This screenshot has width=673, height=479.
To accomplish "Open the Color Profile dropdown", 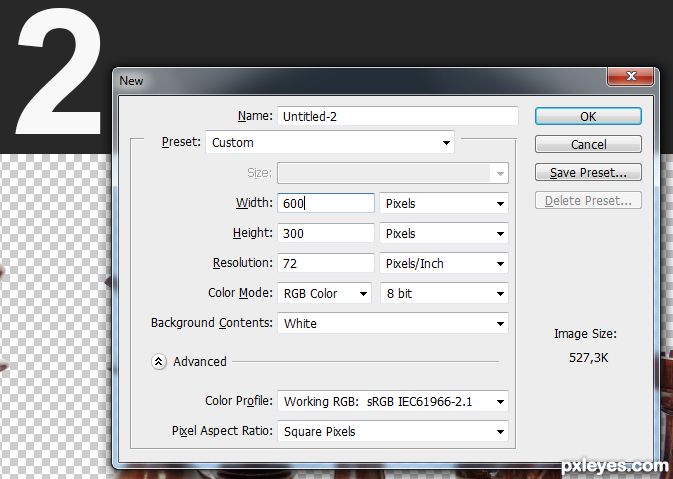I will tap(393, 401).
